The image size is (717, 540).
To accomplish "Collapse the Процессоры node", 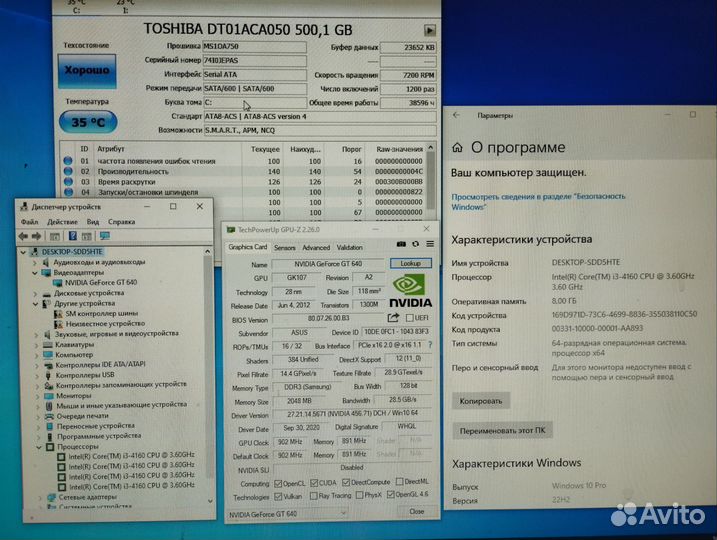I will tap(39, 447).
